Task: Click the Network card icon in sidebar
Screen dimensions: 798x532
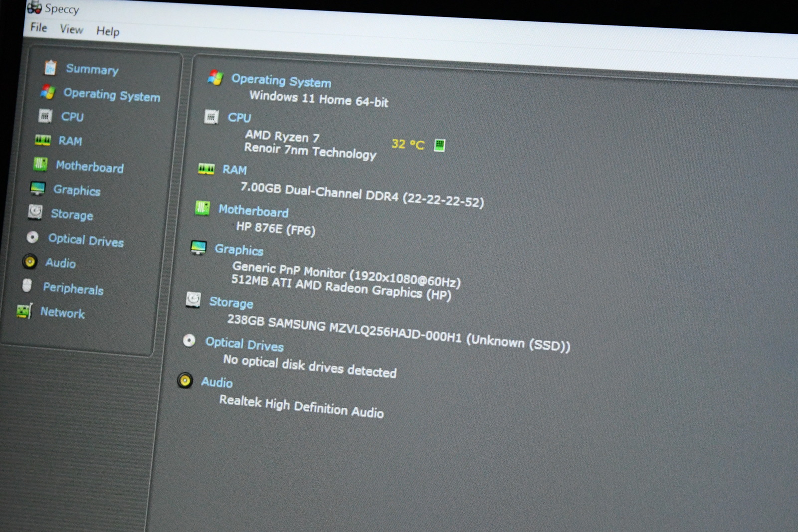Action: tap(24, 311)
